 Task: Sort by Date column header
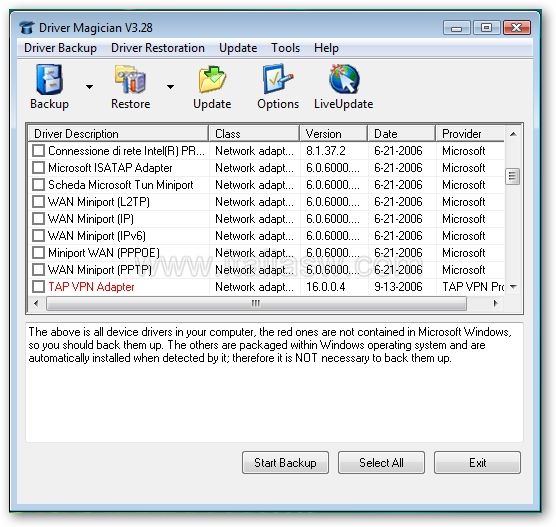[402, 134]
